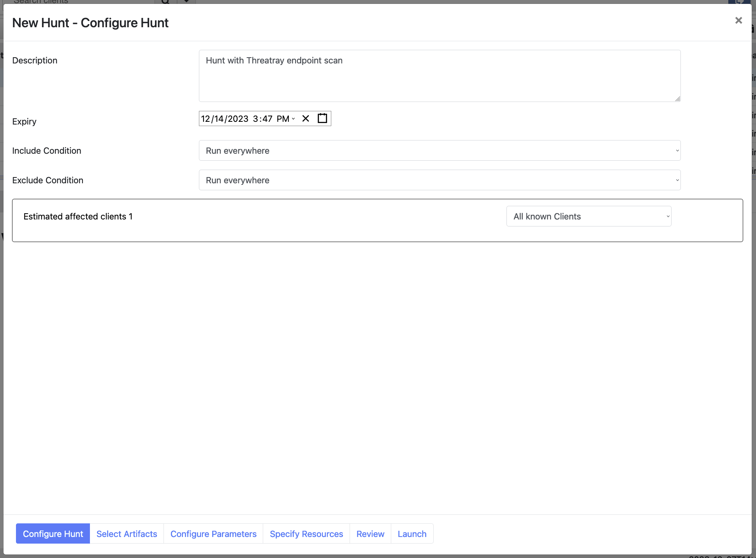Click the 'Configure Hunt' button
756x558 pixels.
pos(53,533)
